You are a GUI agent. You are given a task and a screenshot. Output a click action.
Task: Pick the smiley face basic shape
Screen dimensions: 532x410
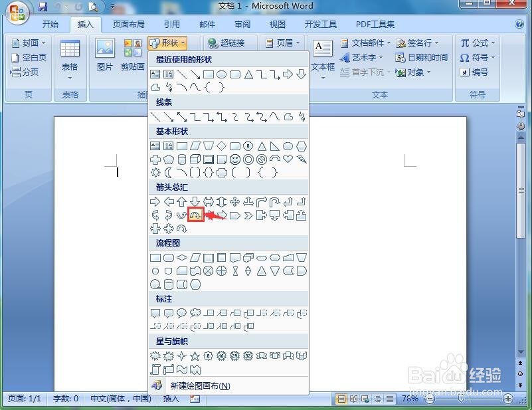pos(235,159)
